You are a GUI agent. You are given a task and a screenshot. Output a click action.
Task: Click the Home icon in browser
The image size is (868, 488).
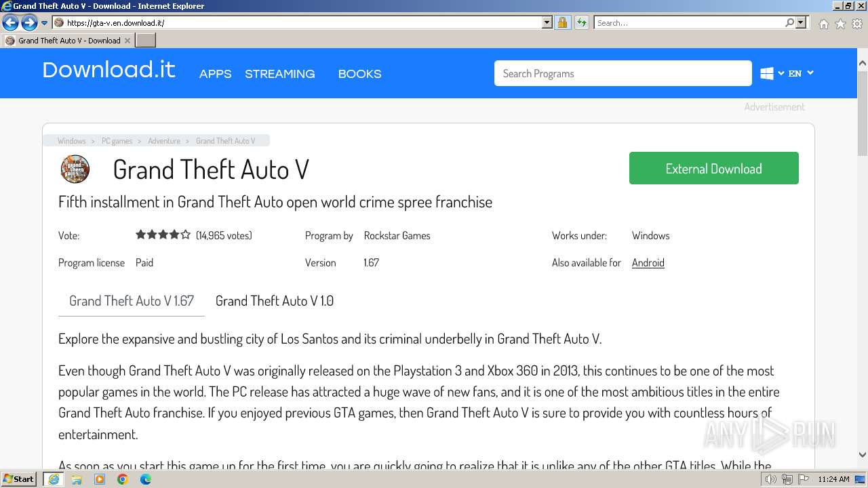(x=823, y=24)
